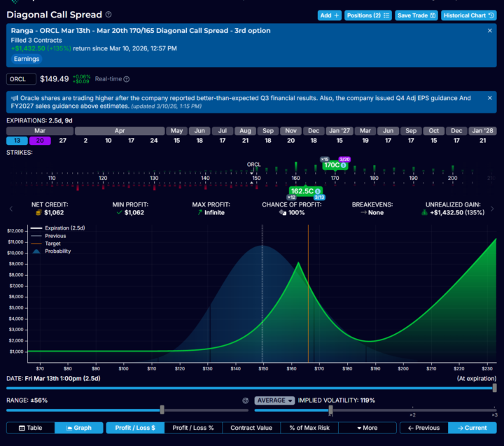504x446 pixels.
Task: Show next stats with right chevron
Action: pos(492,209)
